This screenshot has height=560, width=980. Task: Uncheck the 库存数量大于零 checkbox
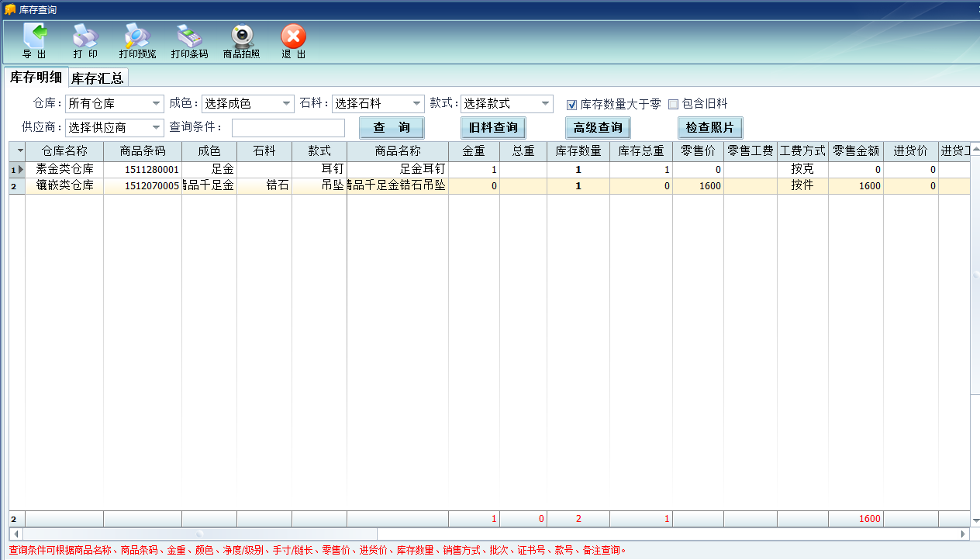pos(572,104)
